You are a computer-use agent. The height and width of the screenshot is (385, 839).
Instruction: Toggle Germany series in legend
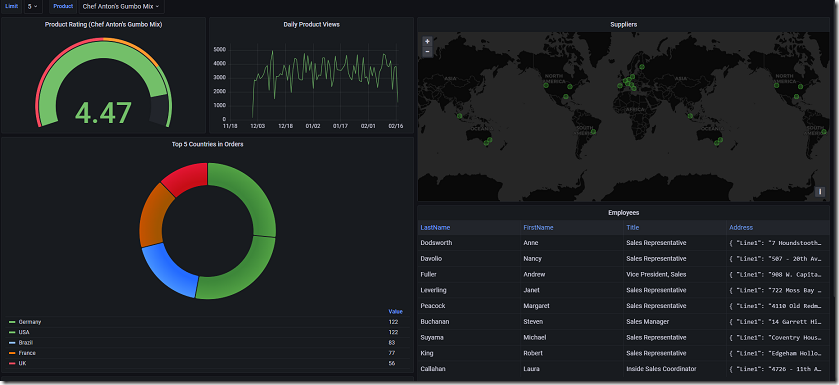(x=29, y=322)
